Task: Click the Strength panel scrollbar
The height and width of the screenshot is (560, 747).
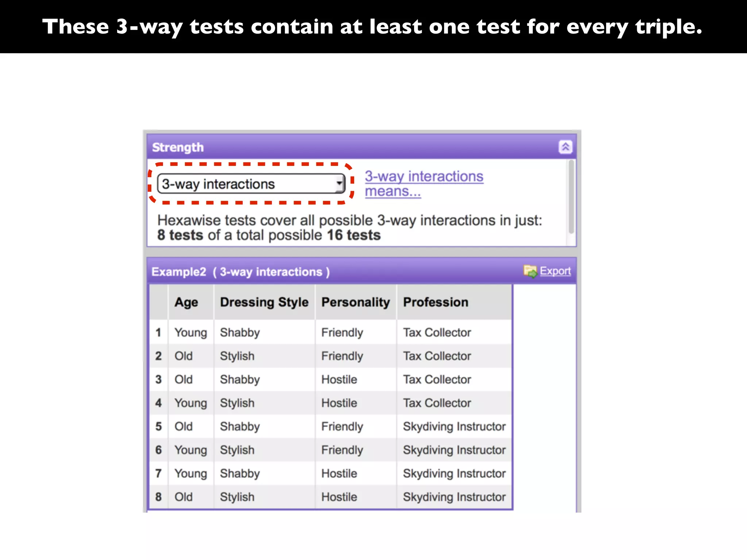Action: [571, 197]
